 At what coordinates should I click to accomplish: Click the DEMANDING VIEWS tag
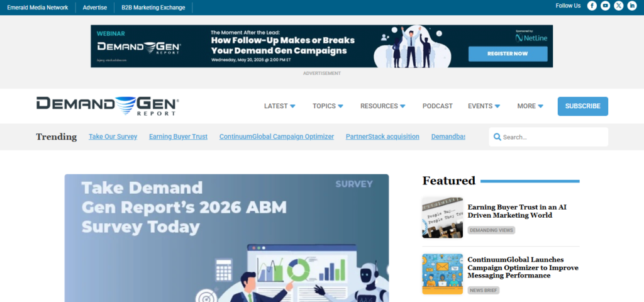pyautogui.click(x=491, y=230)
